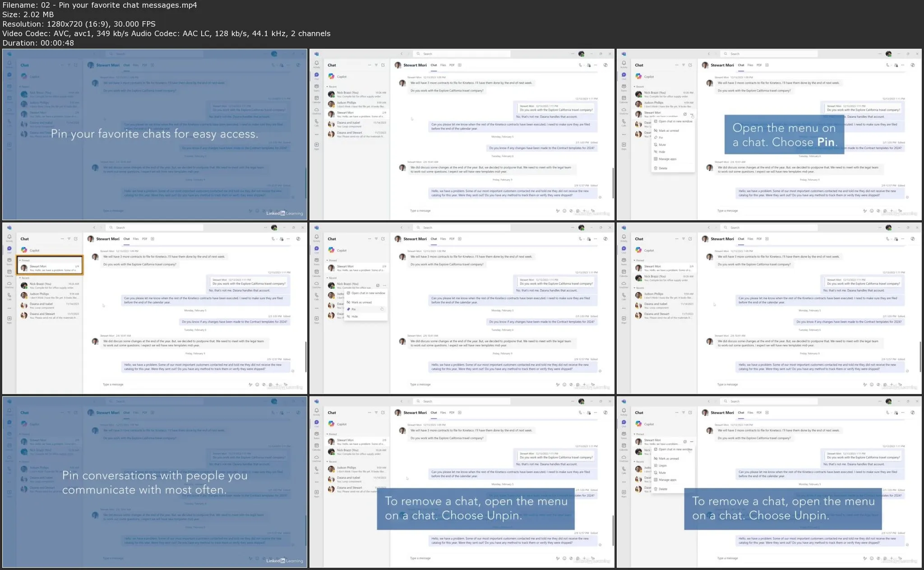Image resolution: width=924 pixels, height=570 pixels.
Task: Open Daiana and Stewart chat in orange-box frame
Action: [x=50, y=315]
